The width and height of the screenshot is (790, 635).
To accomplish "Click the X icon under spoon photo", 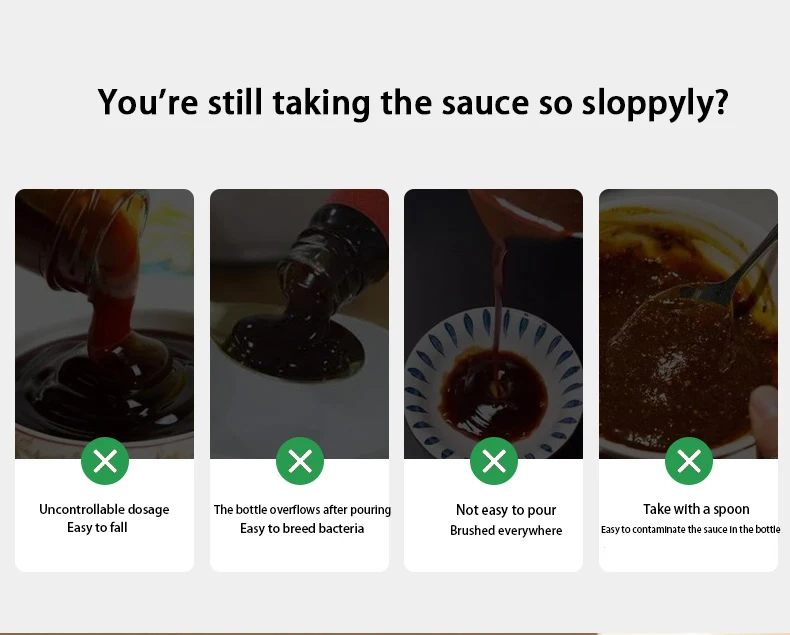I will tap(689, 461).
